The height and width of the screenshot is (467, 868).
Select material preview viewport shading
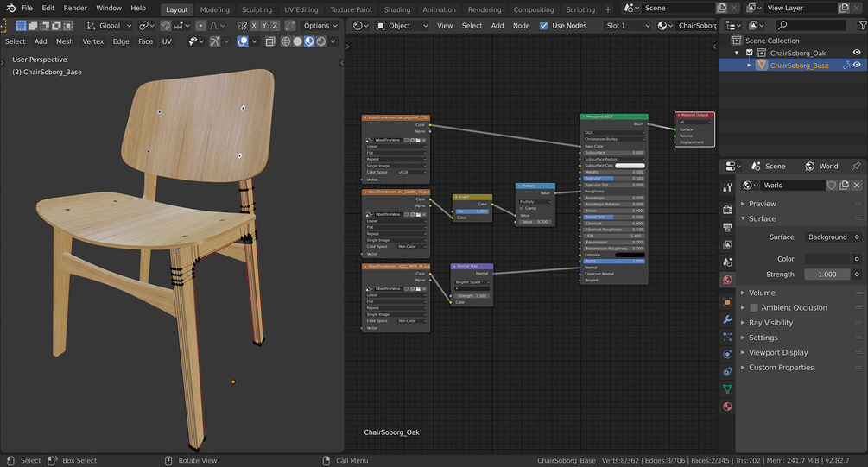click(309, 41)
